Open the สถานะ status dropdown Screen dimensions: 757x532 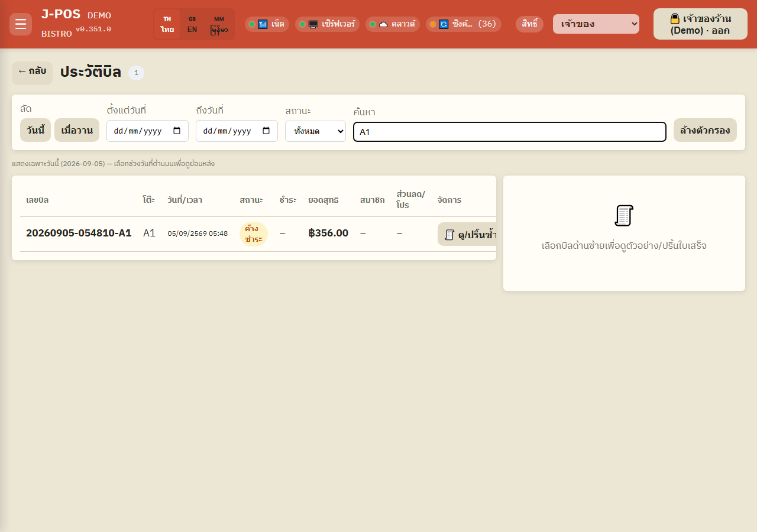click(315, 131)
